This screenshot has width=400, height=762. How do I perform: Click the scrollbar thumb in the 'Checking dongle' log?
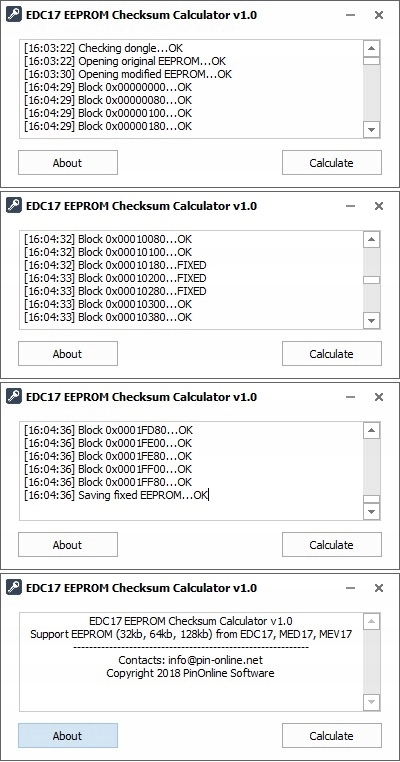click(371, 61)
